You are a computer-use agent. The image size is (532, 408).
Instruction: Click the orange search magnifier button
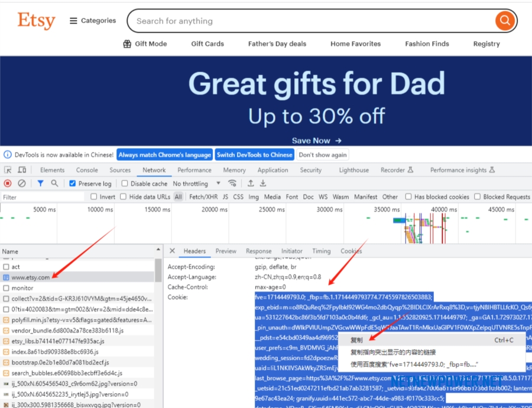(505, 21)
